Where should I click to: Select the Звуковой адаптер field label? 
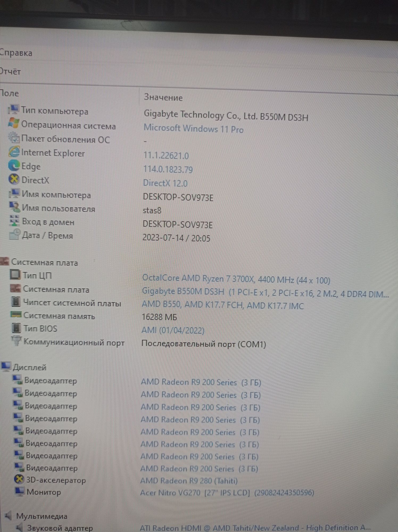click(60, 528)
